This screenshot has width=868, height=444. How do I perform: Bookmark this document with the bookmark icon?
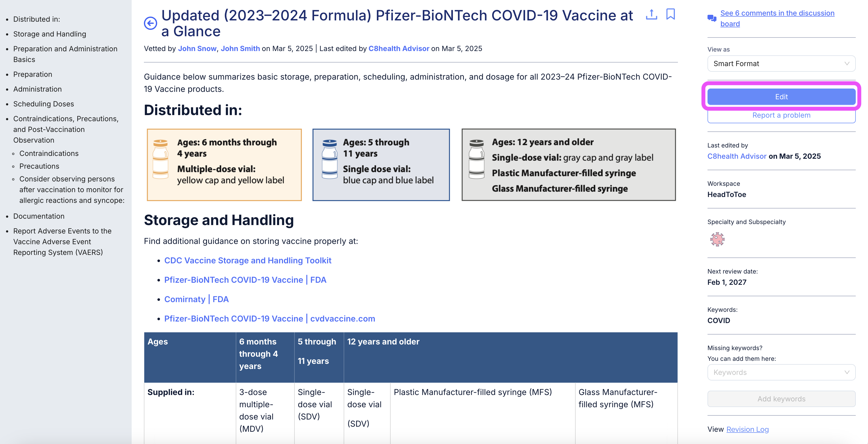point(671,14)
